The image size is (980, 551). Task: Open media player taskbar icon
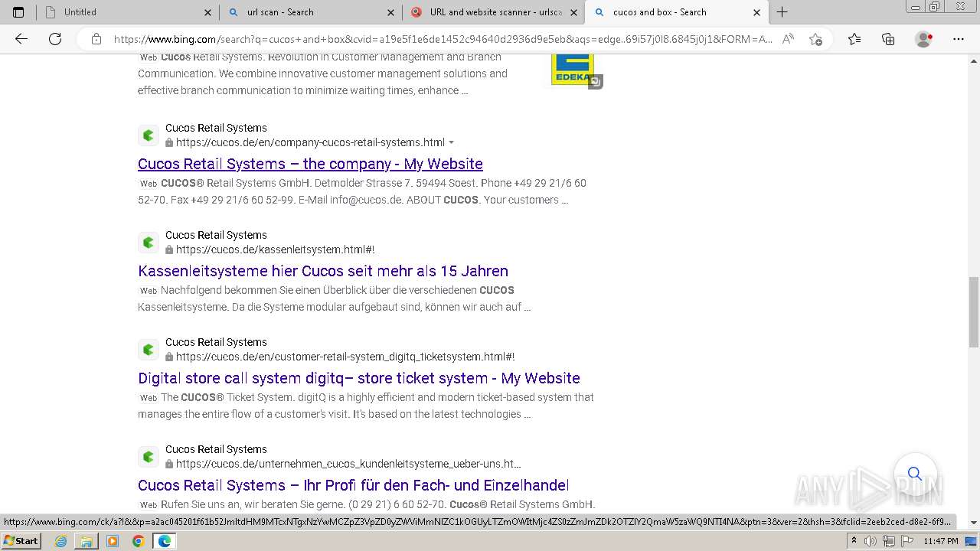click(x=113, y=541)
